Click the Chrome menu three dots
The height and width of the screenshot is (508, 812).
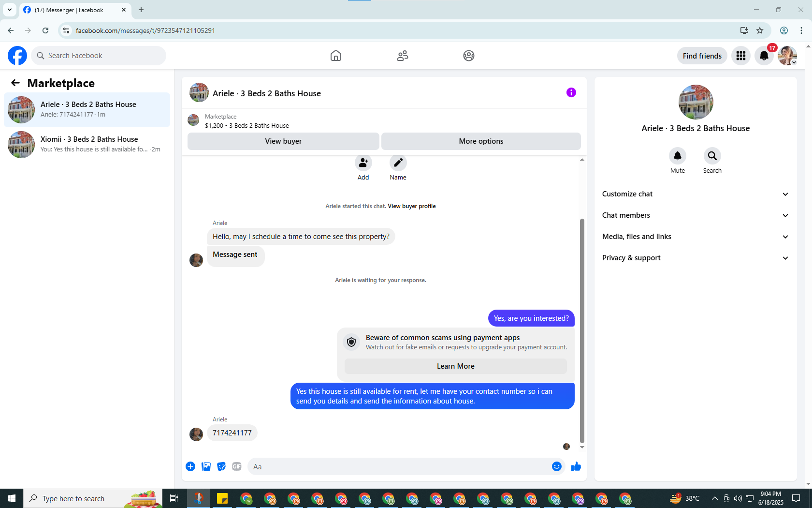pos(801,30)
